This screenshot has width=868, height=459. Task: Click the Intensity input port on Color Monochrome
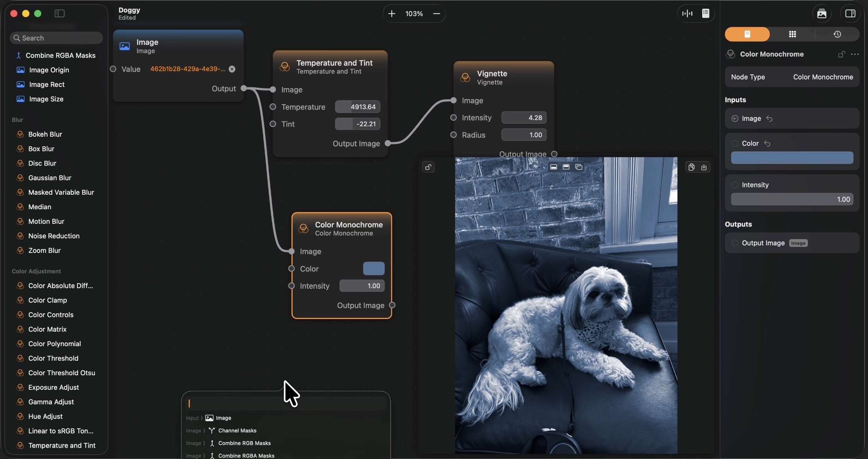pyautogui.click(x=292, y=286)
